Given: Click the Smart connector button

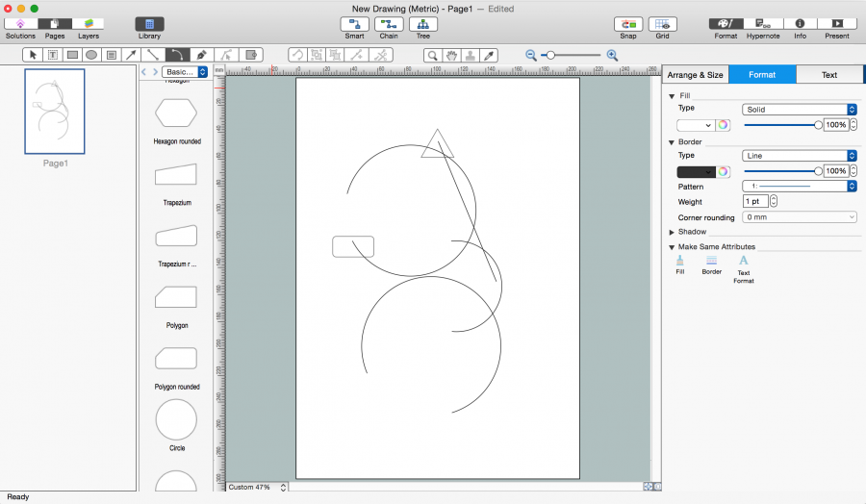Looking at the screenshot, I should point(355,24).
